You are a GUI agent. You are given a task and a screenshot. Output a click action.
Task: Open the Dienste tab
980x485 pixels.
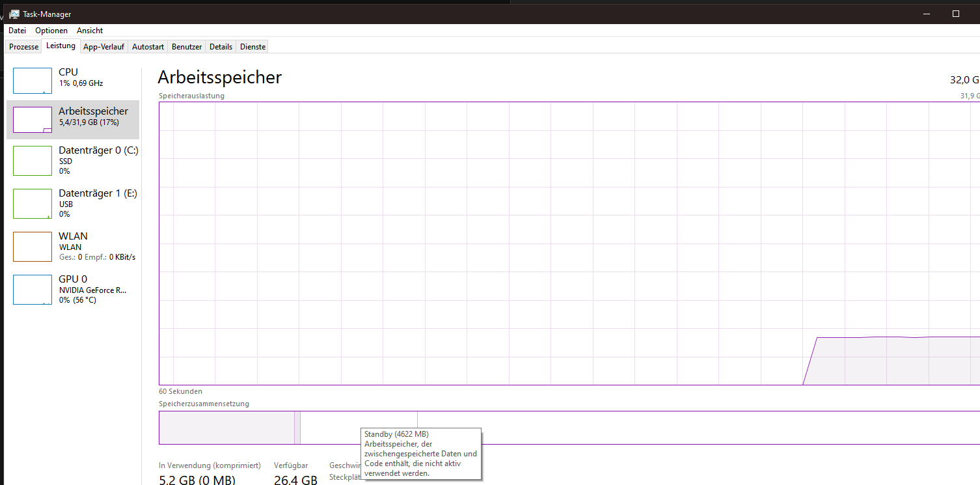pyautogui.click(x=253, y=46)
